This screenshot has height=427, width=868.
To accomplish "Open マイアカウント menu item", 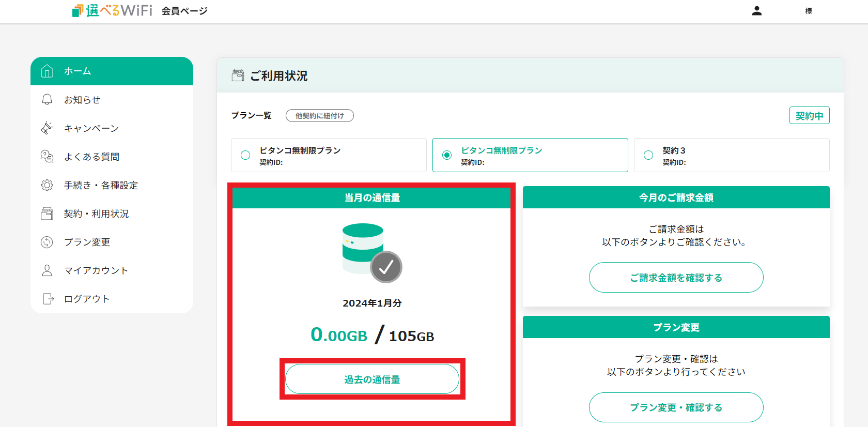I will click(x=112, y=270).
